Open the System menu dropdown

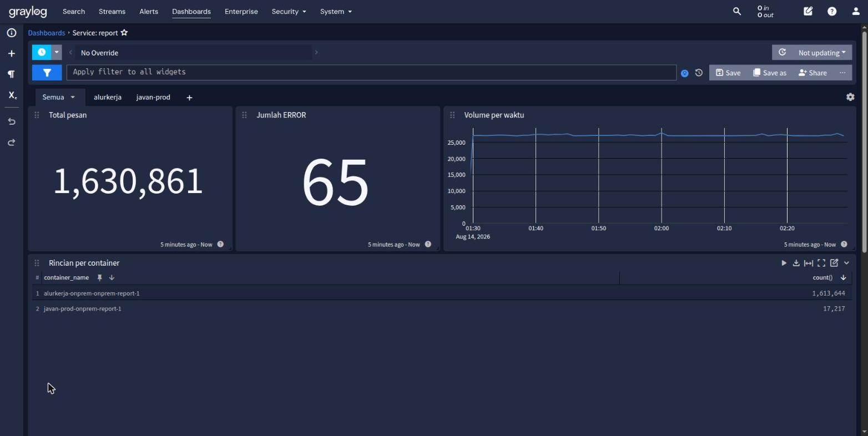[x=336, y=12]
